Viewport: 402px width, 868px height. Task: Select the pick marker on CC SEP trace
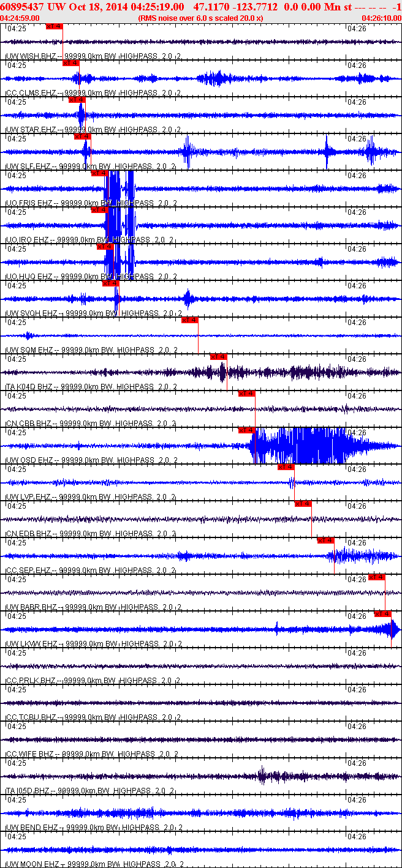[325, 541]
